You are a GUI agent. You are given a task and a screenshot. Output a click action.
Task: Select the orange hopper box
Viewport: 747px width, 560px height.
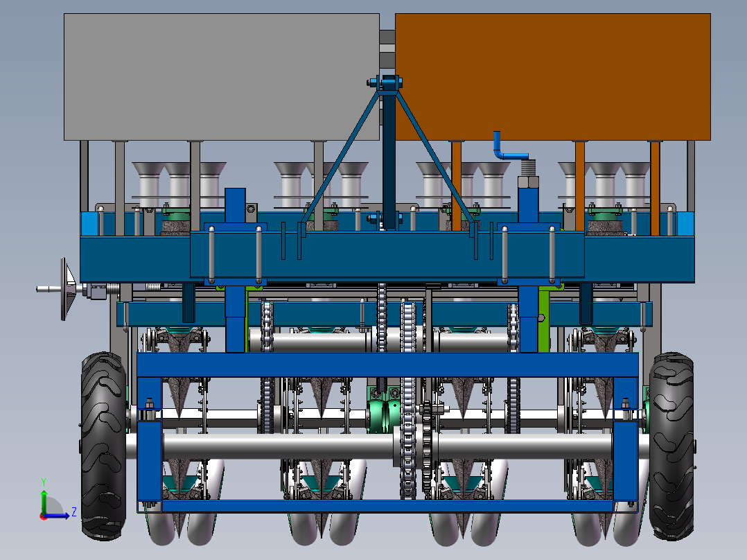point(553,77)
